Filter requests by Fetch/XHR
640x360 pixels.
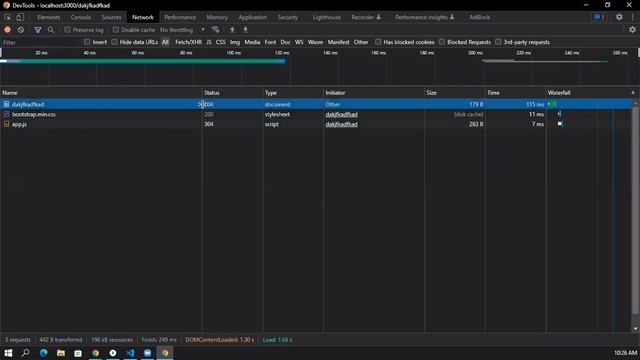click(188, 42)
